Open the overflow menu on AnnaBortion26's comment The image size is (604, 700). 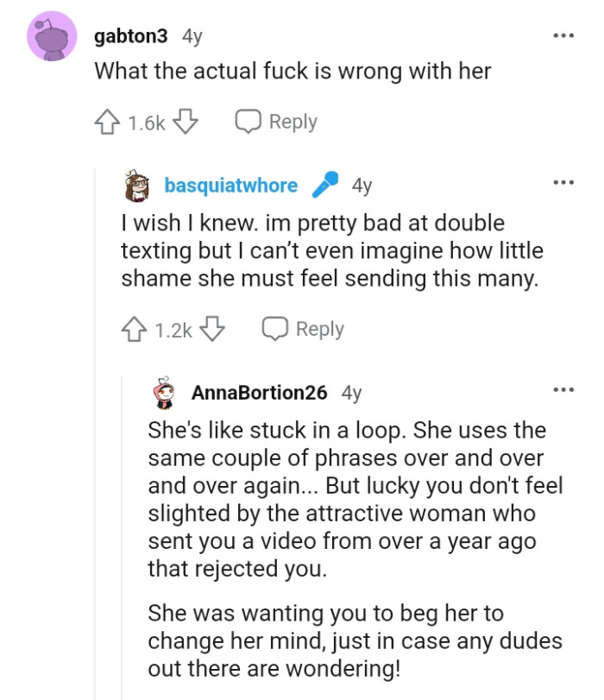pyautogui.click(x=563, y=388)
